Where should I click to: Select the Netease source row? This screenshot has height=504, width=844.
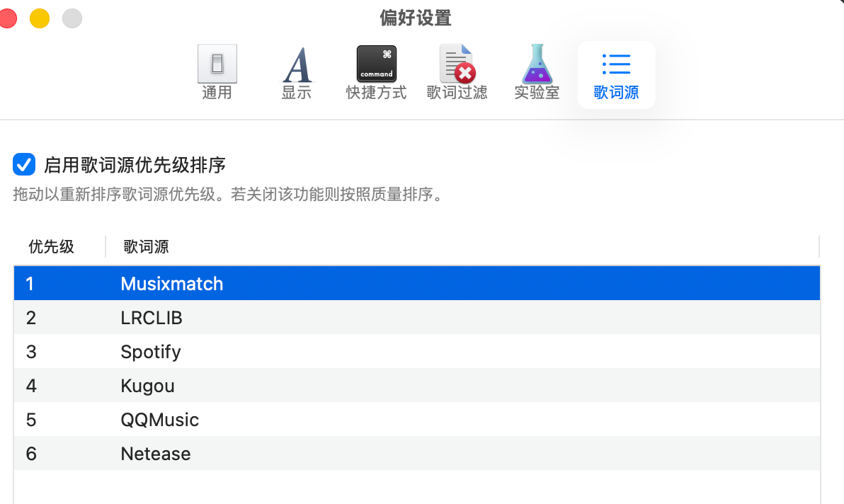coord(156,454)
